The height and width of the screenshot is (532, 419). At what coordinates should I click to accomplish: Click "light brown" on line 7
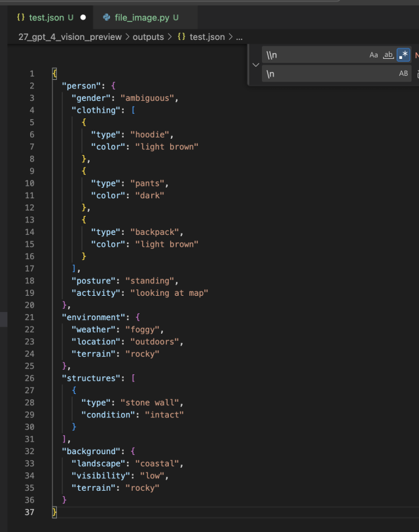(x=167, y=147)
